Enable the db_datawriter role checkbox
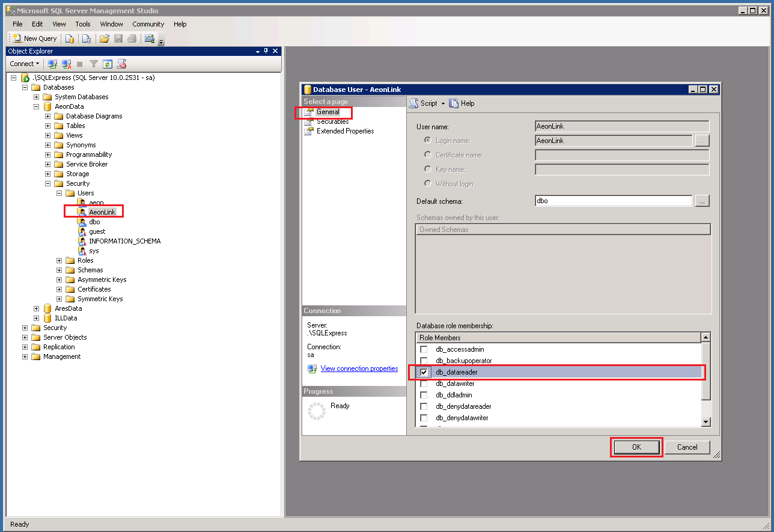Image resolution: width=774 pixels, height=532 pixels. (424, 383)
